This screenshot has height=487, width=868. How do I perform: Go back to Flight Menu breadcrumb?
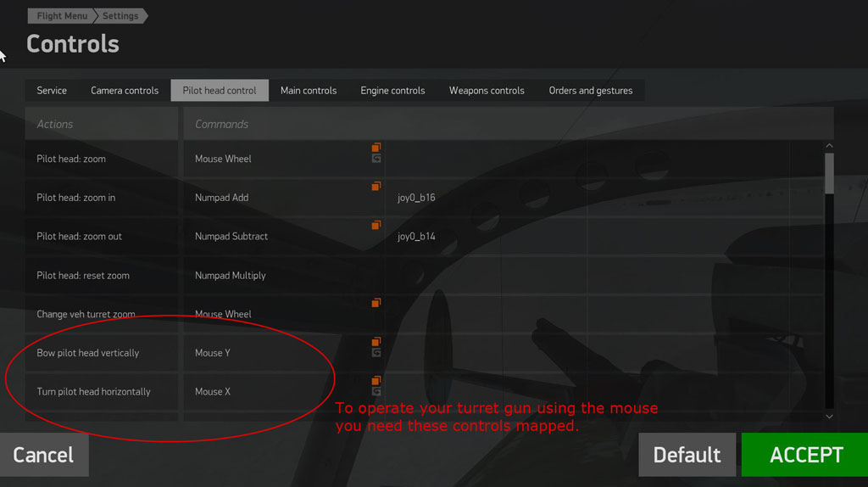coord(61,15)
